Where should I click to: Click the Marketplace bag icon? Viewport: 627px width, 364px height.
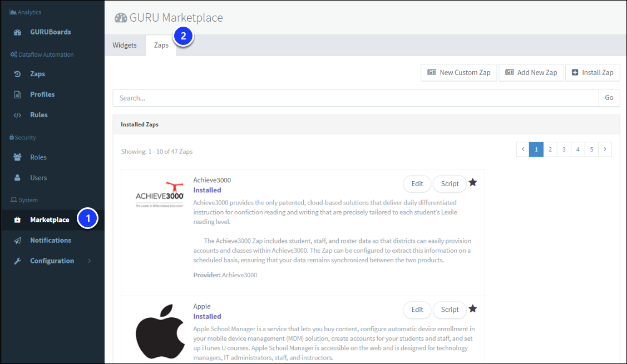tap(17, 220)
